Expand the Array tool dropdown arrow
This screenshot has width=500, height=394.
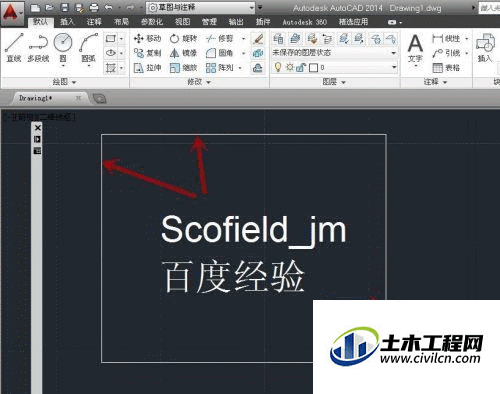click(240, 68)
